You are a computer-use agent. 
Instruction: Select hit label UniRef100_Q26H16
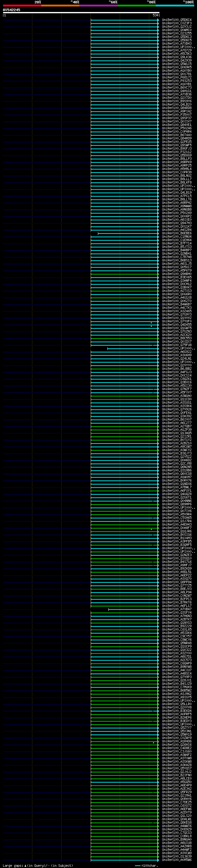[176, 745]
